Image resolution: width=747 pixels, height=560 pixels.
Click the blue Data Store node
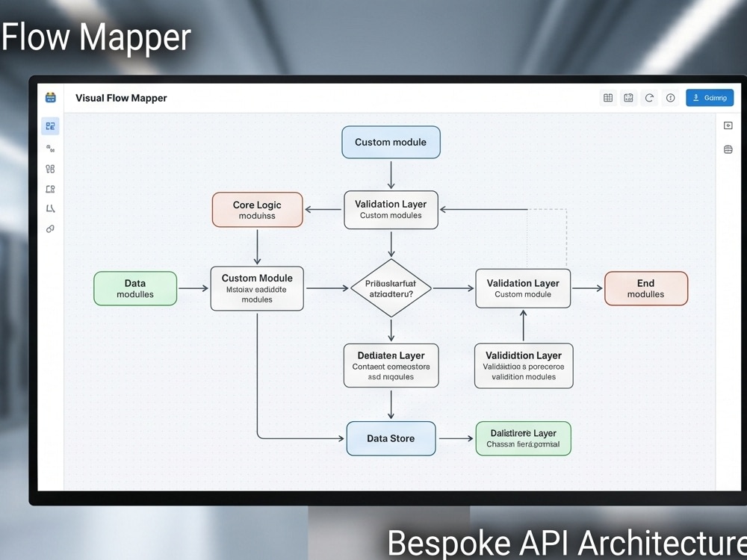point(391,438)
